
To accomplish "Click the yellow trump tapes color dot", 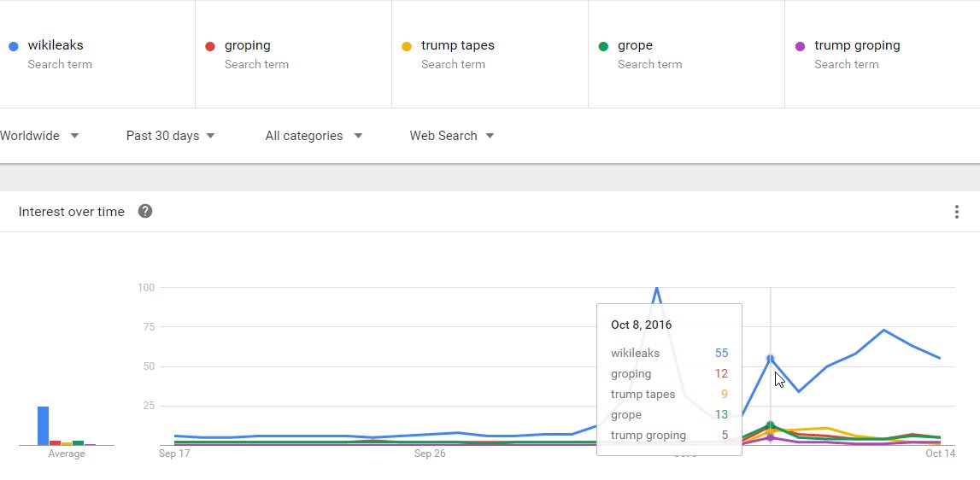I will tap(406, 46).
